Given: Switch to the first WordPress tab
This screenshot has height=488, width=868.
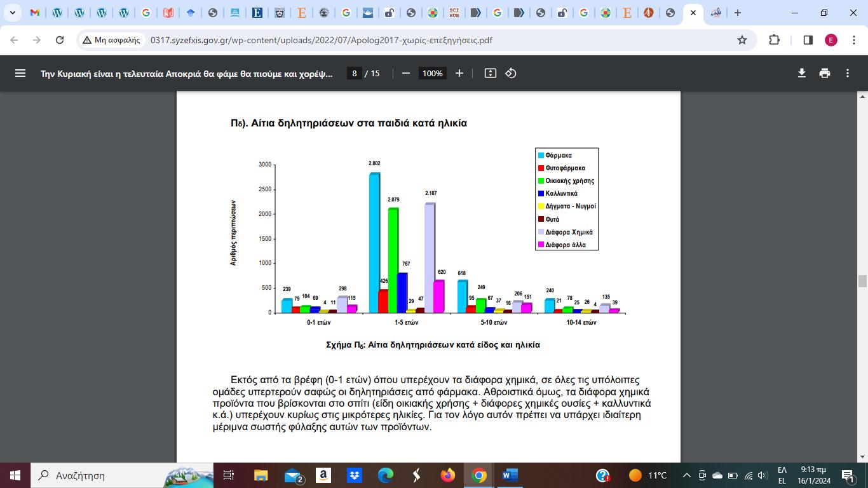Looking at the screenshot, I should (x=57, y=13).
